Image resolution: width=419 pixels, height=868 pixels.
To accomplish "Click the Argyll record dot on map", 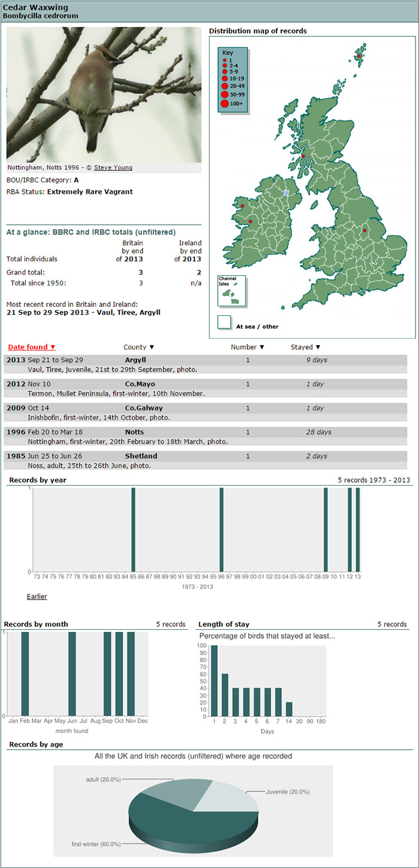I will point(303,156).
